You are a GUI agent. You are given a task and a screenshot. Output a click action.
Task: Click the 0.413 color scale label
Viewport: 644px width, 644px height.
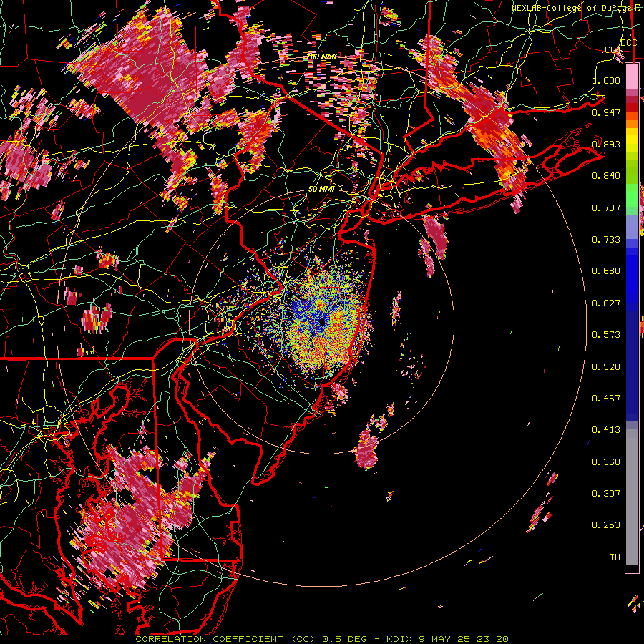(606, 430)
